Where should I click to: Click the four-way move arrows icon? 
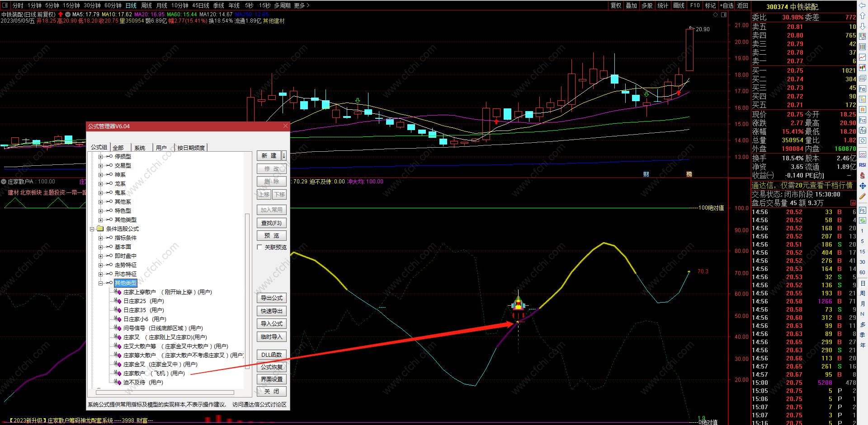(x=863, y=186)
